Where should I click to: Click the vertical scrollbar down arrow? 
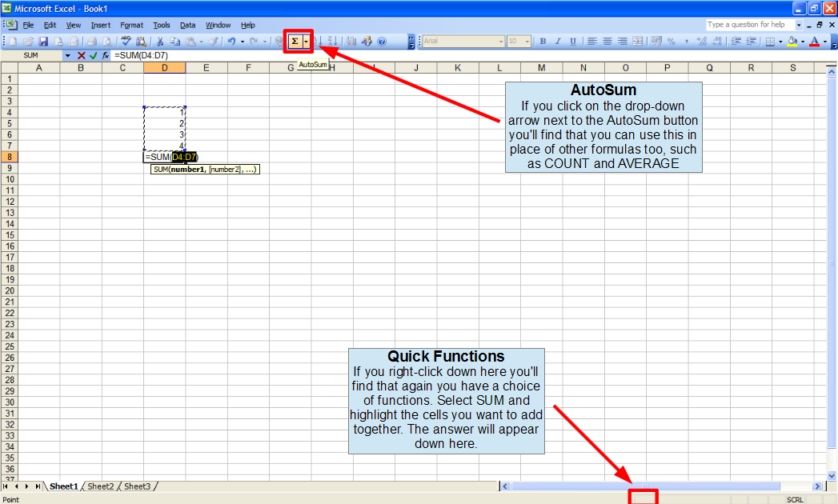click(x=832, y=476)
